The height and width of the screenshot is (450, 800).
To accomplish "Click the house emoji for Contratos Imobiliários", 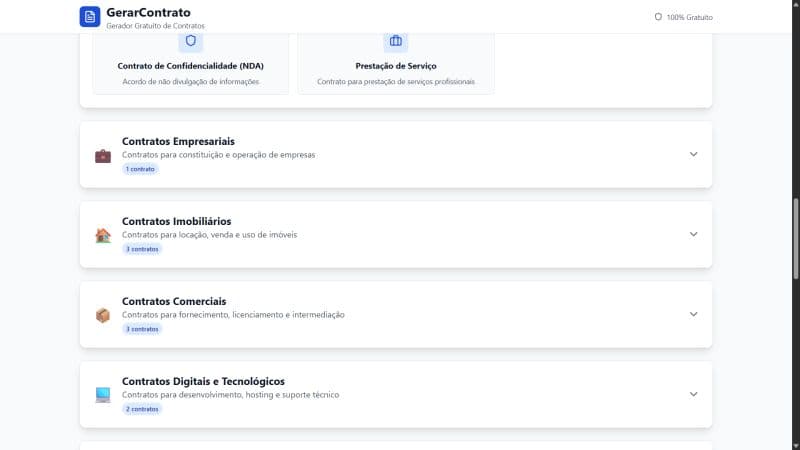I will [x=103, y=236].
